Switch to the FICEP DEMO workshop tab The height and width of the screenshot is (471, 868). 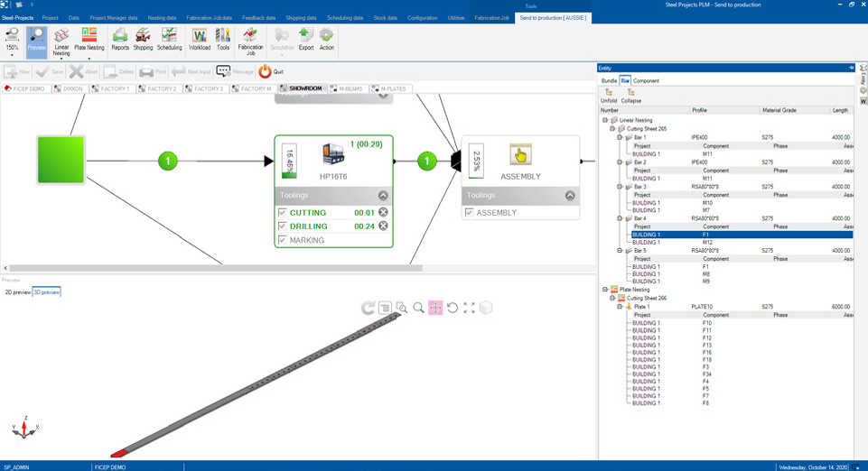[24, 88]
